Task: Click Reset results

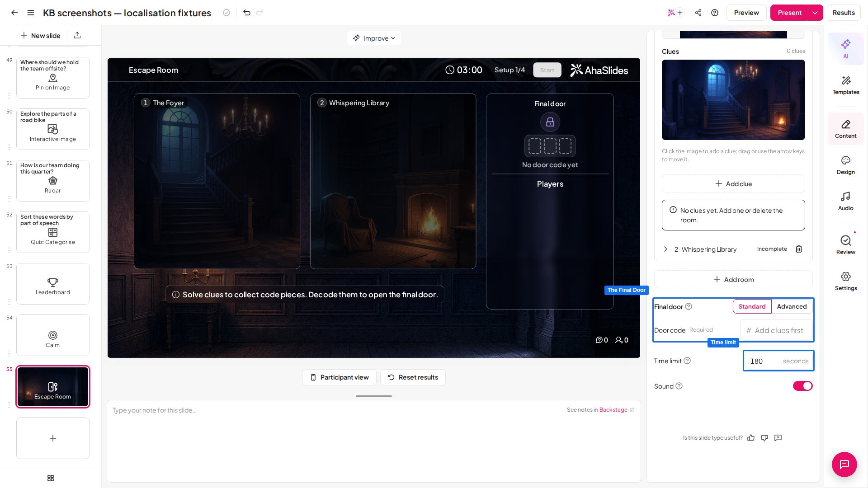Action: click(x=413, y=377)
